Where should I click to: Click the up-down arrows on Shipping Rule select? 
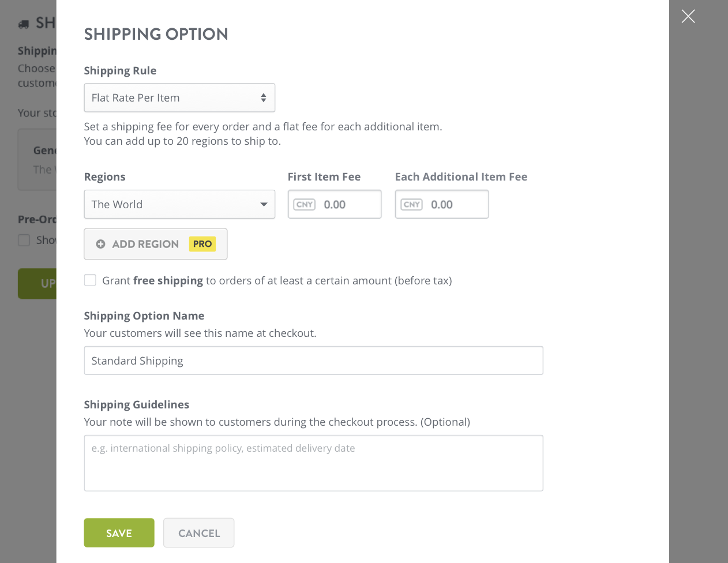coord(264,98)
